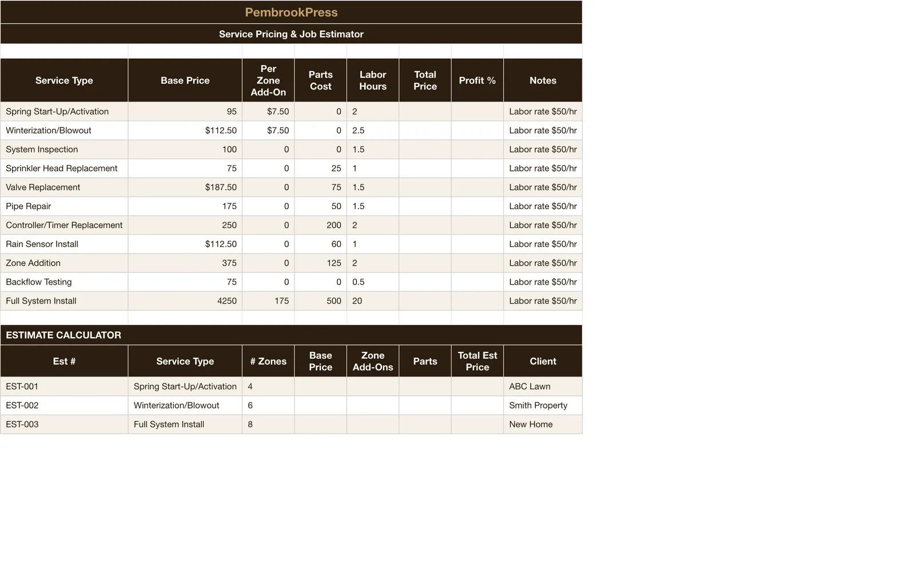
Task: Click the Est # column header
Action: click(64, 361)
